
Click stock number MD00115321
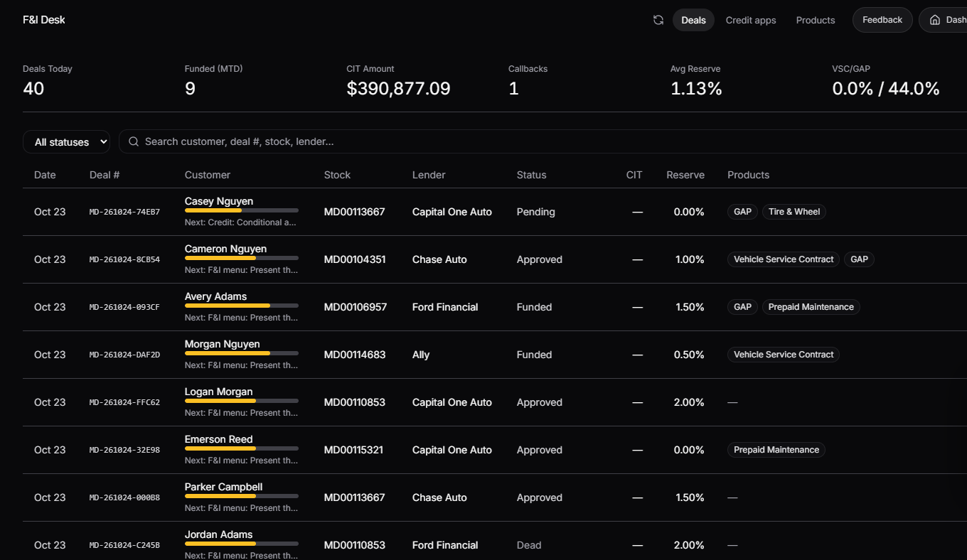tap(355, 450)
